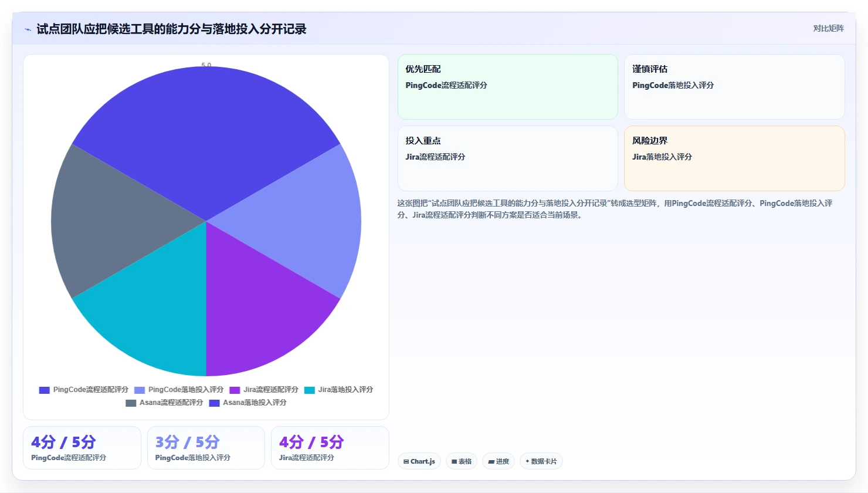This screenshot has width=868, height=493.
Task: Click Jira落地投入评分 text in 风险边界 card
Action: tap(662, 157)
